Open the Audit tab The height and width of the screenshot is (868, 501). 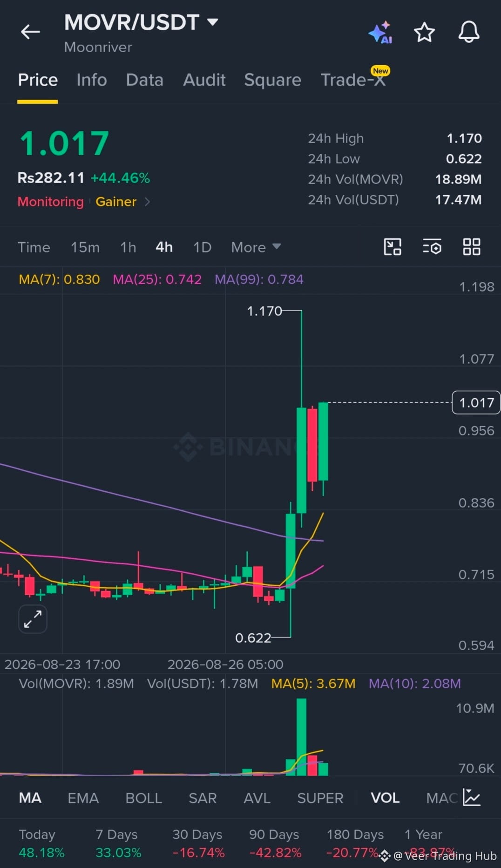point(204,80)
